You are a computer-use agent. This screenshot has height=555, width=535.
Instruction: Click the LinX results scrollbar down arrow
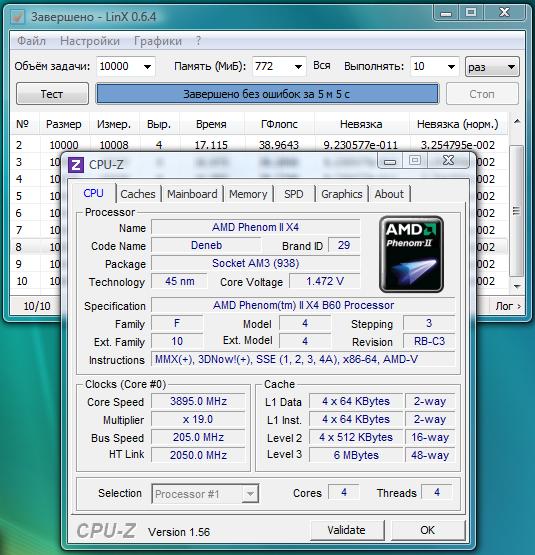point(517,286)
